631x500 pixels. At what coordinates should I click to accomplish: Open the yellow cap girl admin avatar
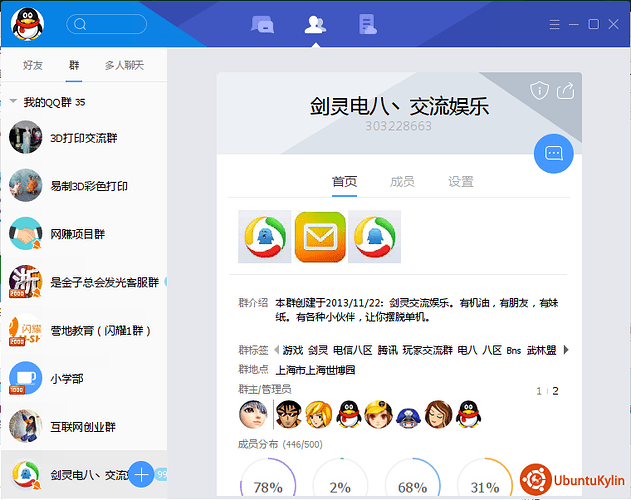(378, 414)
